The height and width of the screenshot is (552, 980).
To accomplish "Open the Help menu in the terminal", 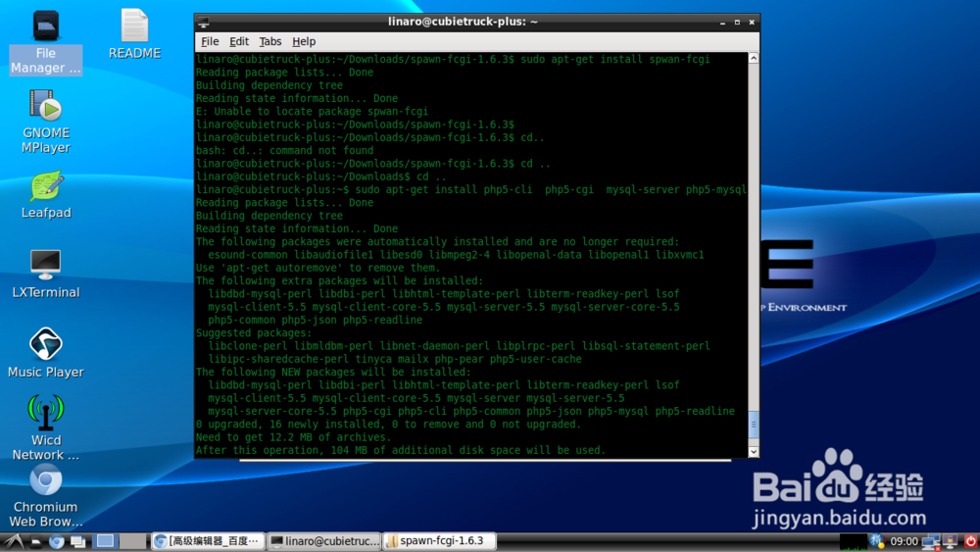I will [304, 41].
